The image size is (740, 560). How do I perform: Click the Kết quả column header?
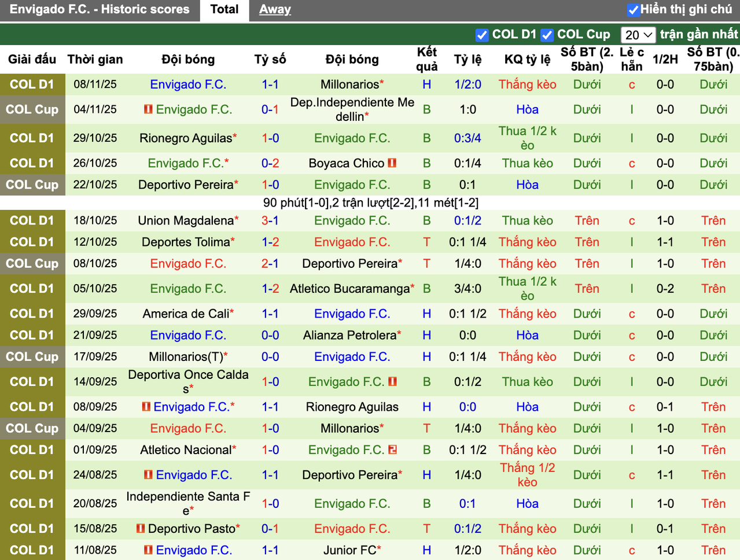[x=426, y=59]
